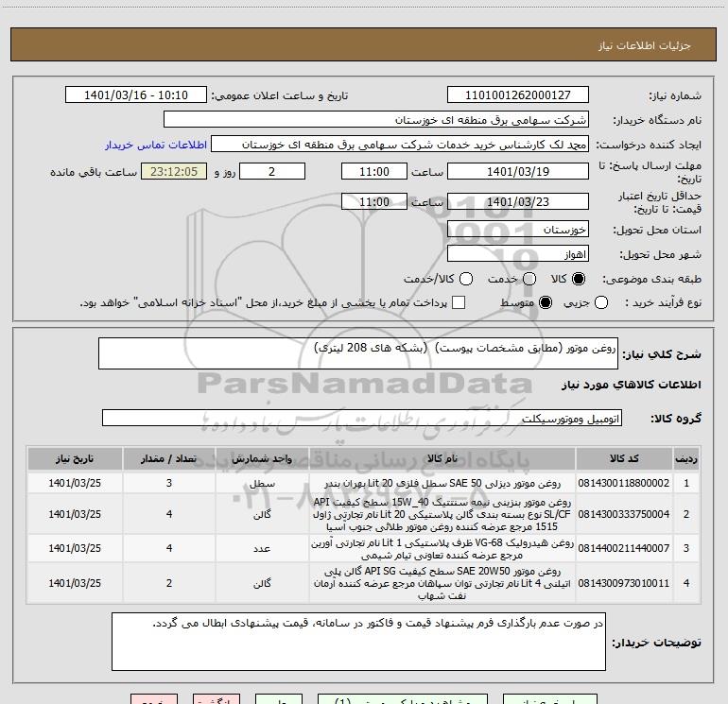Click the response deadline date 1401/03/19

point(518,171)
